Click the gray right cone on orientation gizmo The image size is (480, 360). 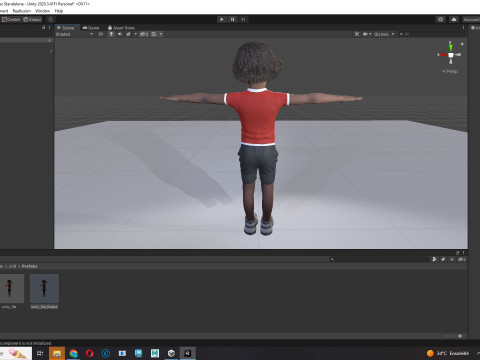coord(458,55)
